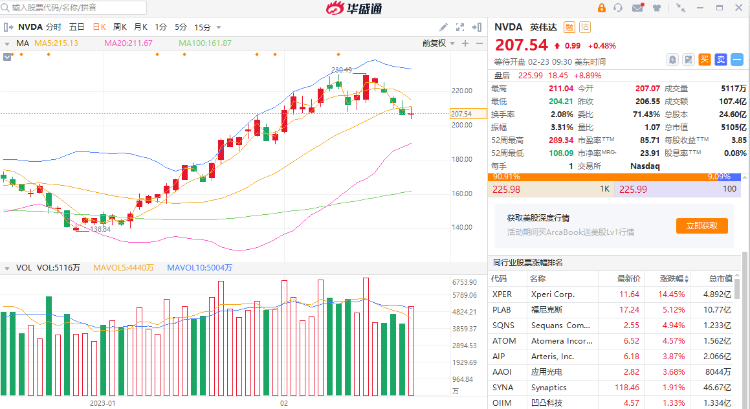Image resolution: width=750 pixels, height=409 pixels.
Task: Click the note icon beside alert bell
Action: [688, 60]
